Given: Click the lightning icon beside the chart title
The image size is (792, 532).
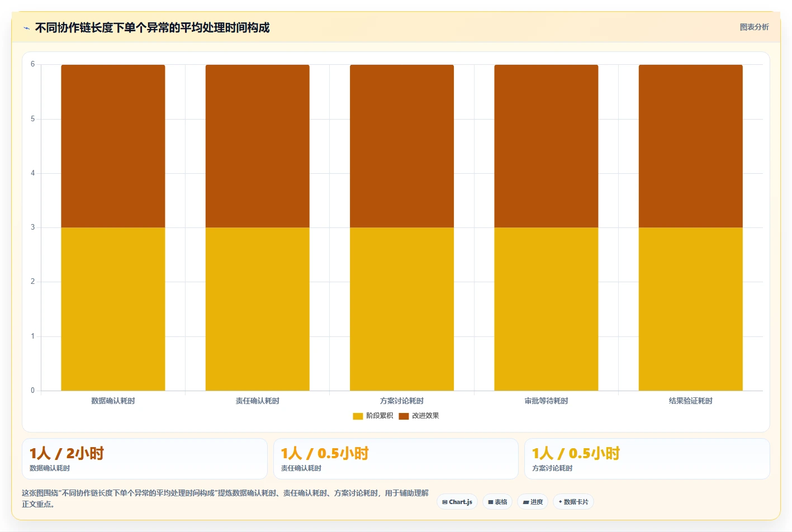Looking at the screenshot, I should (x=26, y=28).
